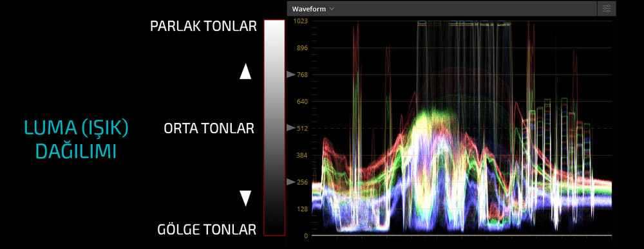
Task: Select the level marker arrow at 768
Action: 291,74
